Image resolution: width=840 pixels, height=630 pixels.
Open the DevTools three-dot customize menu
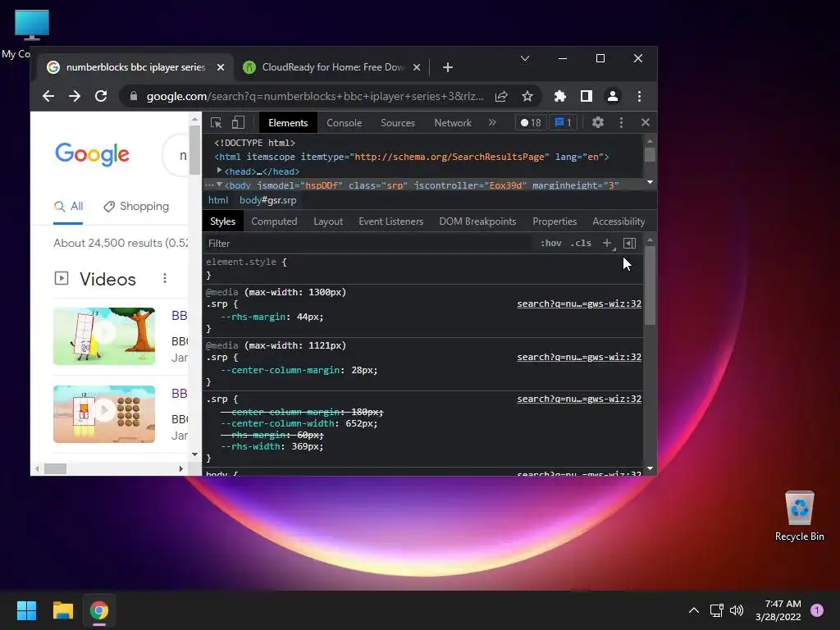(622, 123)
